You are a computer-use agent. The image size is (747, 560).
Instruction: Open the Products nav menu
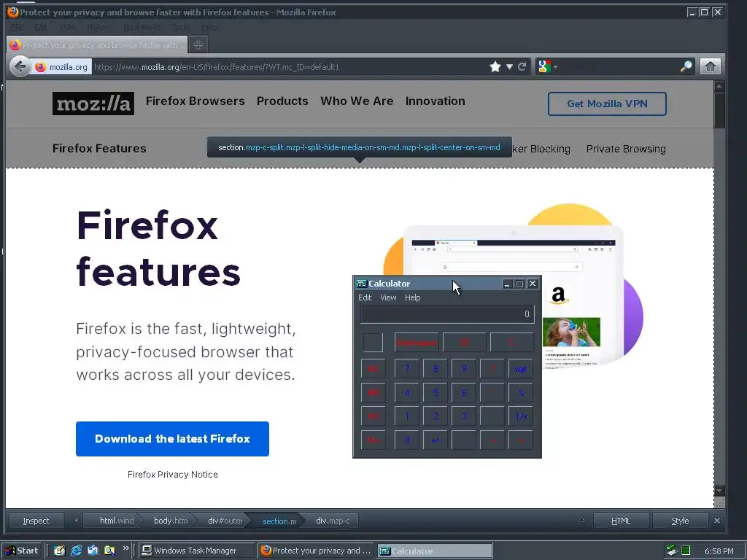coord(282,101)
